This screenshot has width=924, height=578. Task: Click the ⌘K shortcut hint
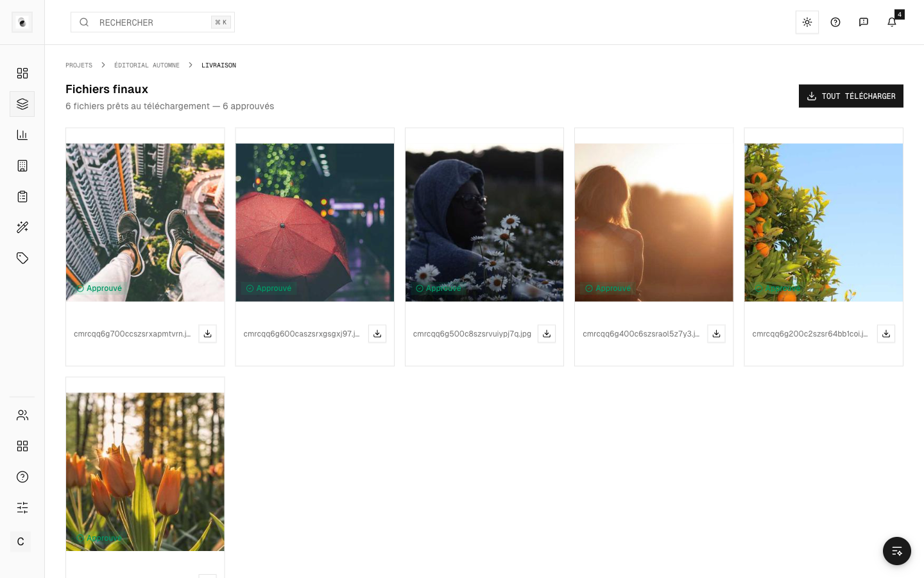[x=221, y=22]
